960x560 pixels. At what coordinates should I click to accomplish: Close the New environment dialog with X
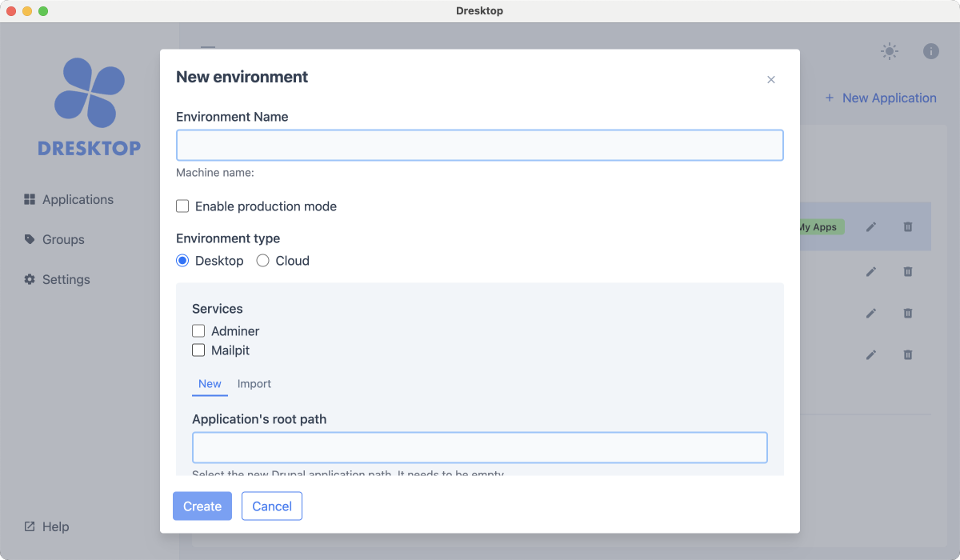coord(771,80)
